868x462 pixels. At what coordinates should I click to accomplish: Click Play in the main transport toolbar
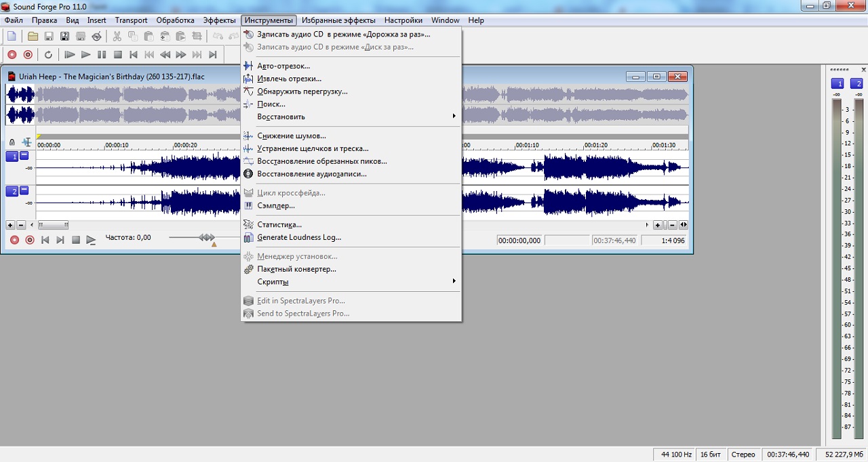[85, 55]
